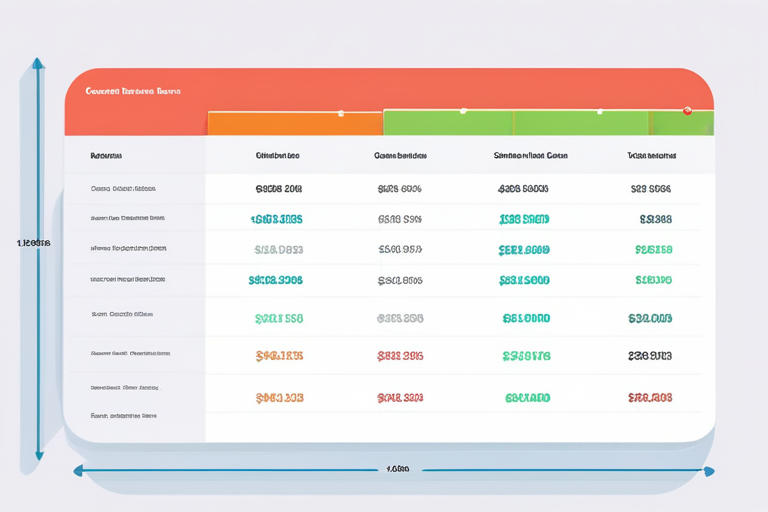The height and width of the screenshot is (512, 768).
Task: Click the downward arrowhead of the vertical dimension line
Action: coord(39,454)
